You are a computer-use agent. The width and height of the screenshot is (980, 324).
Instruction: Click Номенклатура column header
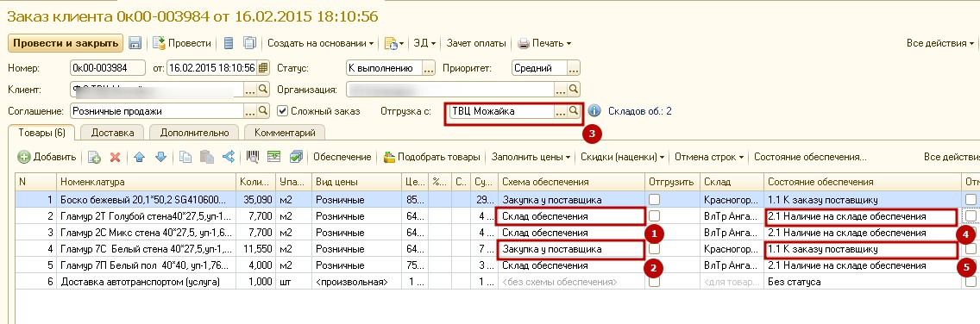point(147,182)
